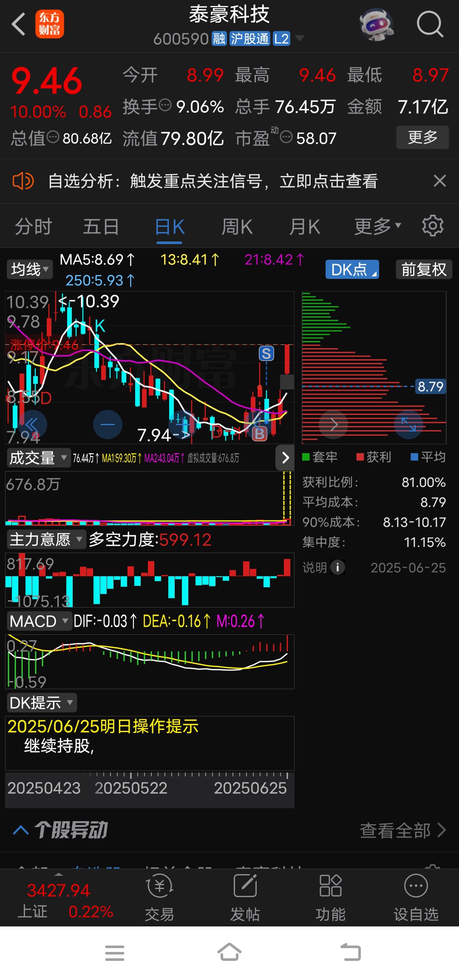Screen dimensions: 459x980
Task: Open the DK提示 dropdown
Action: tap(41, 703)
